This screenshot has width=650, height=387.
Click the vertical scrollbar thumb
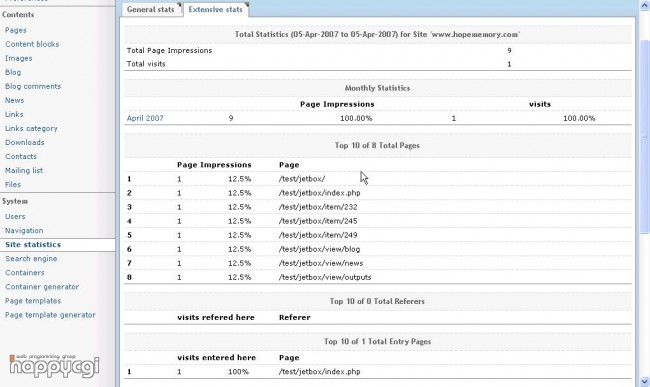coord(645,137)
